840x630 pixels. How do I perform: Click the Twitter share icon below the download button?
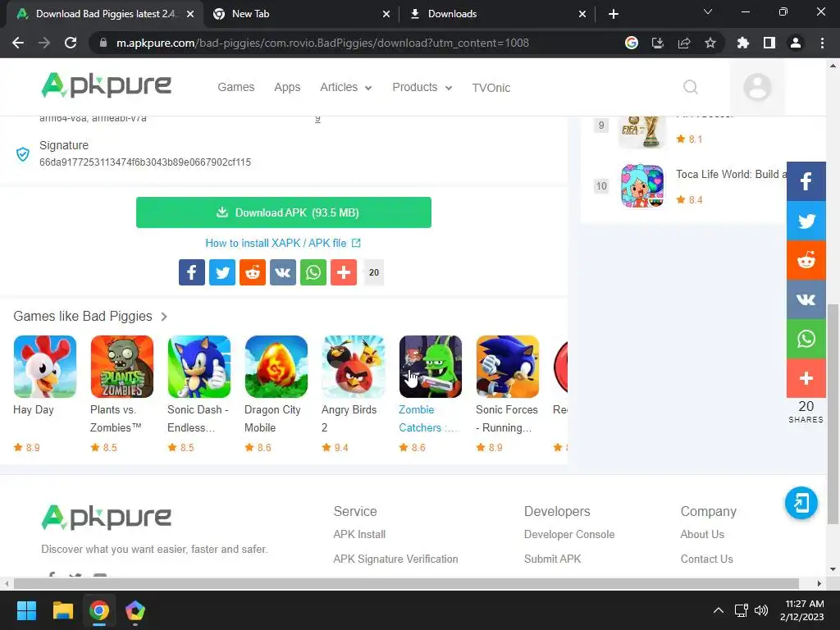222,272
